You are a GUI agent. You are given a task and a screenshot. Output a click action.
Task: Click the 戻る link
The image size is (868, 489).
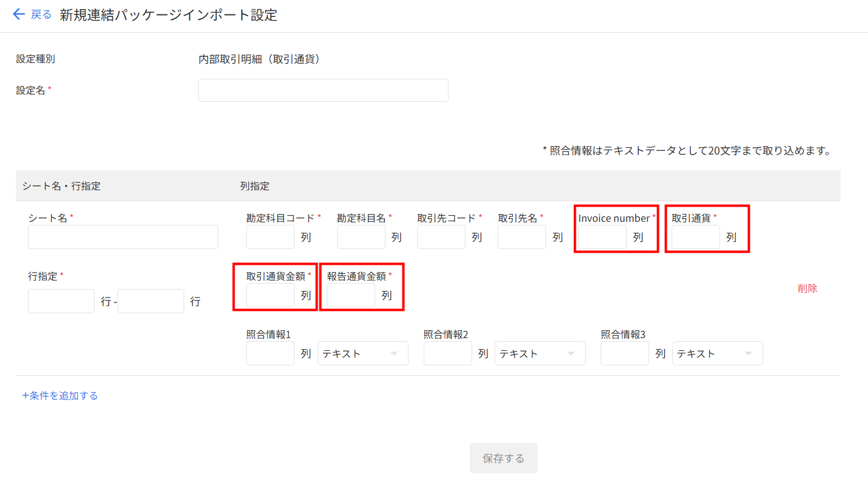[41, 15]
